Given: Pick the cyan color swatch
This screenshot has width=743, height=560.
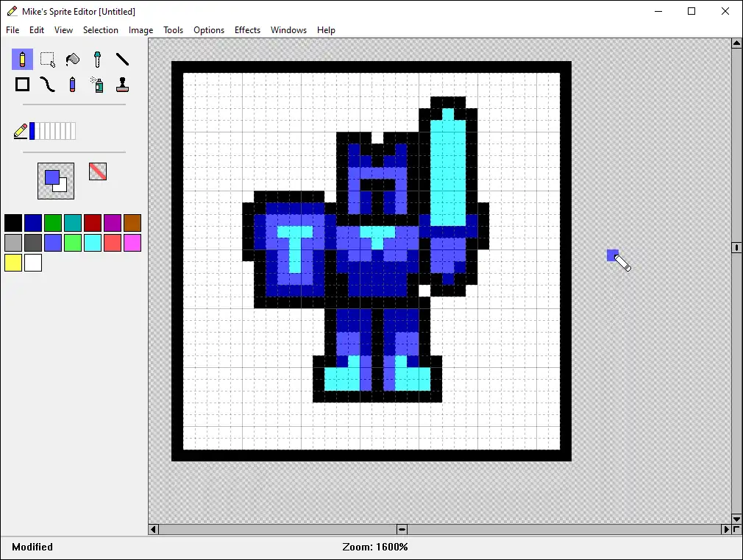Looking at the screenshot, I should tap(93, 243).
